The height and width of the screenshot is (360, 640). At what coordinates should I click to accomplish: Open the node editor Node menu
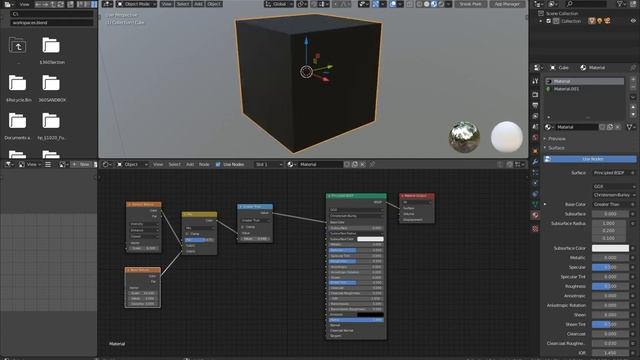pyautogui.click(x=204, y=164)
